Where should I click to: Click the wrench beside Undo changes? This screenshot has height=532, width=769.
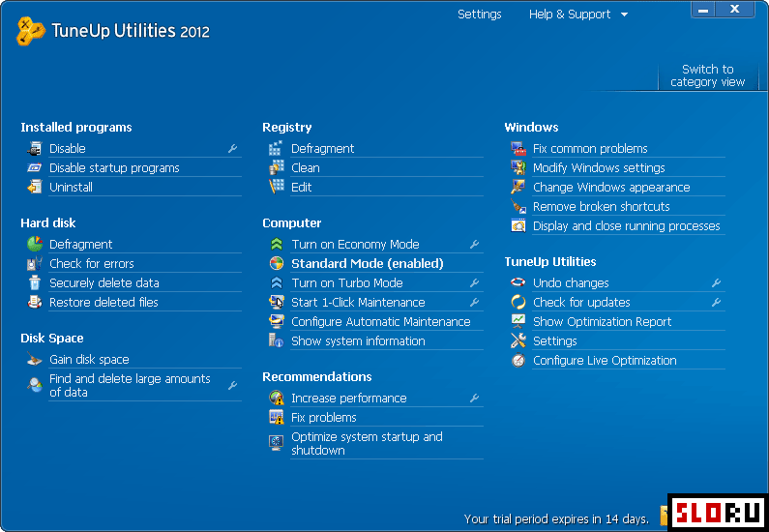pyautogui.click(x=717, y=282)
